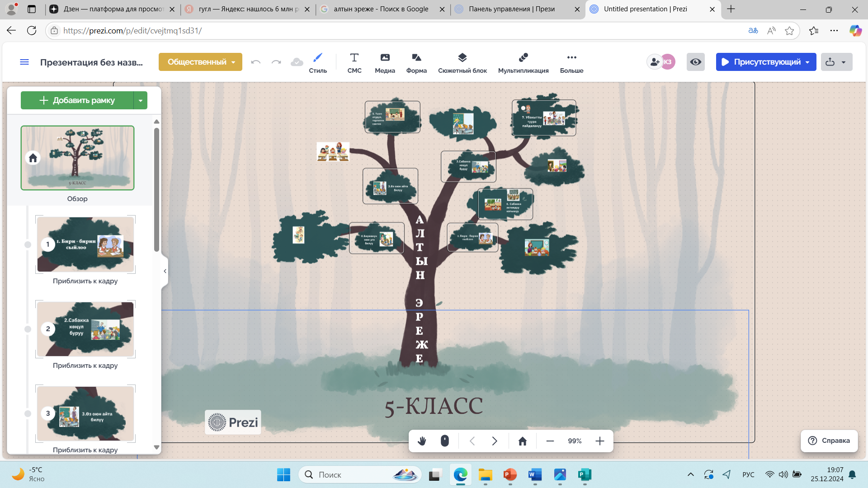Image resolution: width=868 pixels, height=488 pixels.
Task: Open a new browser tab
Action: coord(731,9)
